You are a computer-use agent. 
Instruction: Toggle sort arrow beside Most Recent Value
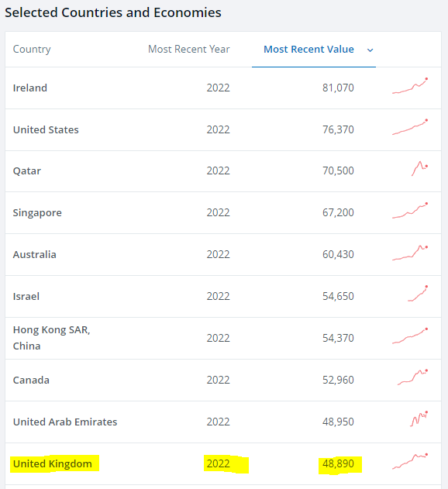click(x=370, y=50)
